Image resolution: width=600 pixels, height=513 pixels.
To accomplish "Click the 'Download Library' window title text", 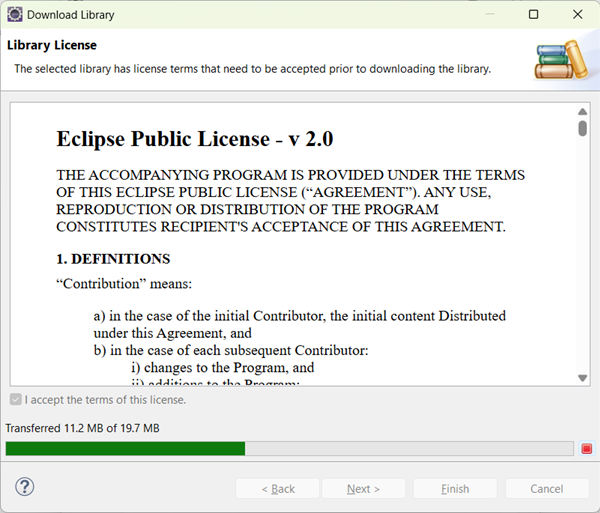I will (x=71, y=15).
